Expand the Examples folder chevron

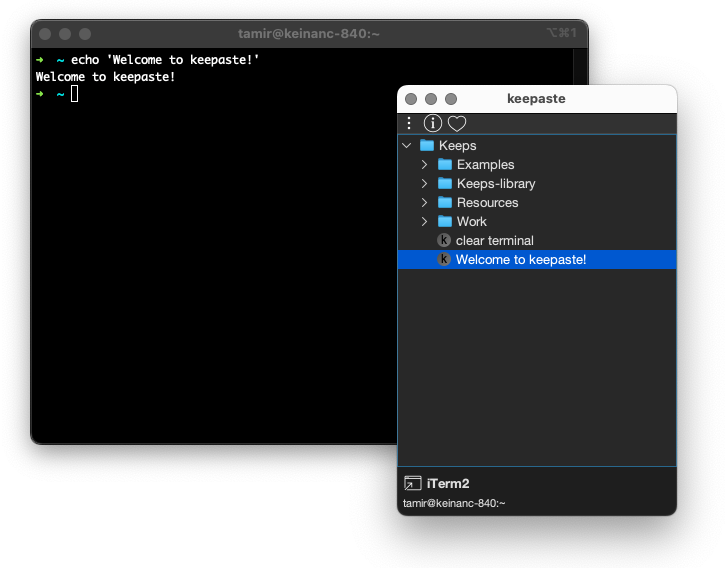click(x=424, y=165)
